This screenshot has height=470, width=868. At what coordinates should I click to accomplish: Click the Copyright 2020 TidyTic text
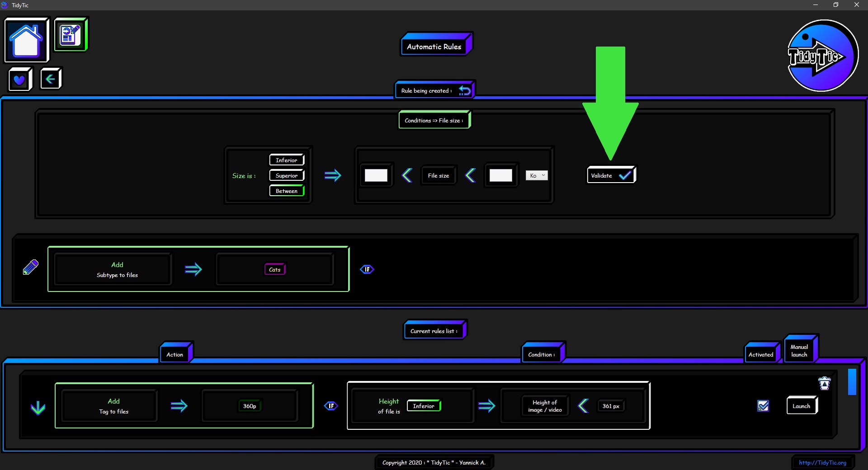pyautogui.click(x=434, y=462)
